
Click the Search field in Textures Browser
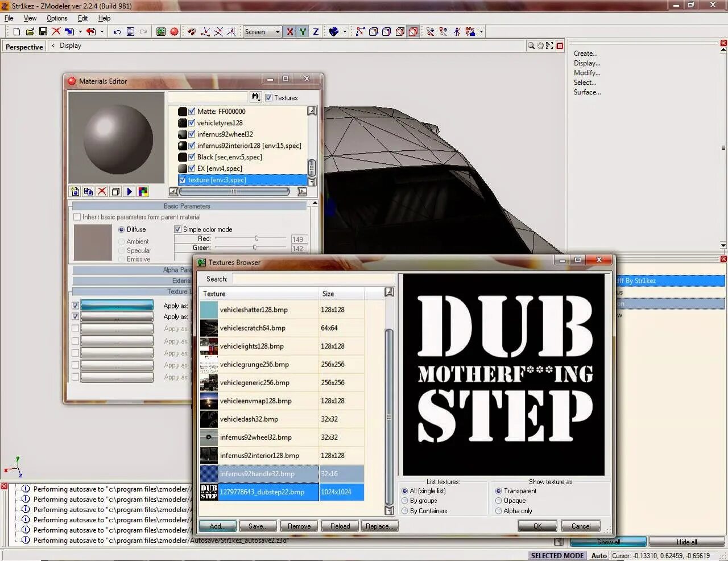[x=312, y=279]
